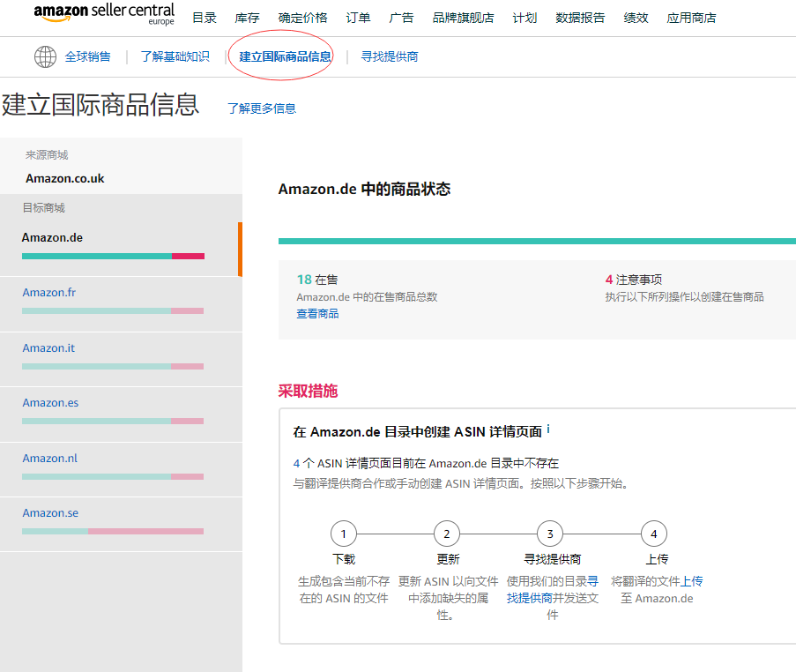796x672 pixels.
Task: Open the 确定价格 menu
Action: pyautogui.click(x=302, y=18)
